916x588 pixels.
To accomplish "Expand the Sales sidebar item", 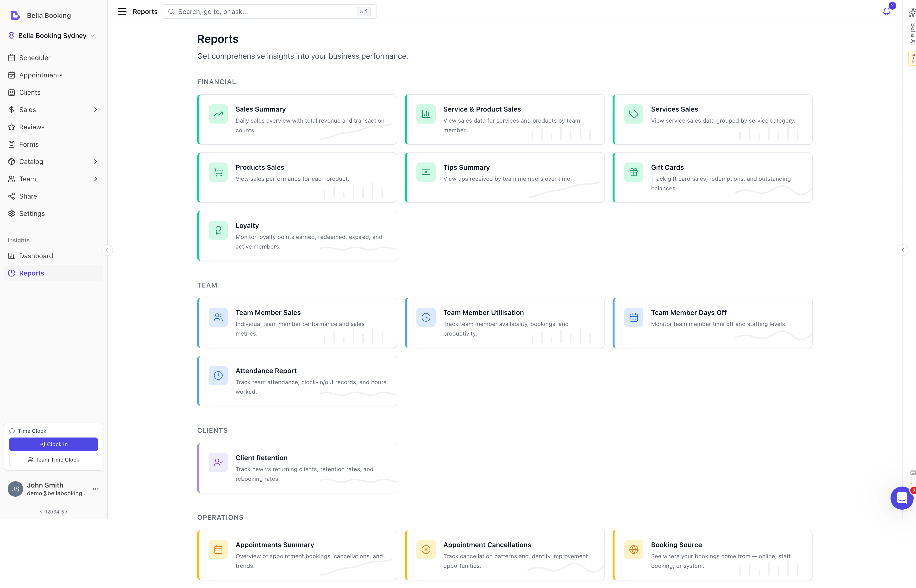I will point(95,110).
